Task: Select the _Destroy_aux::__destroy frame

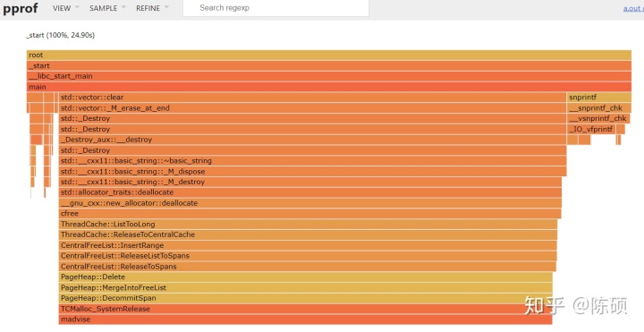Action: tap(312, 140)
